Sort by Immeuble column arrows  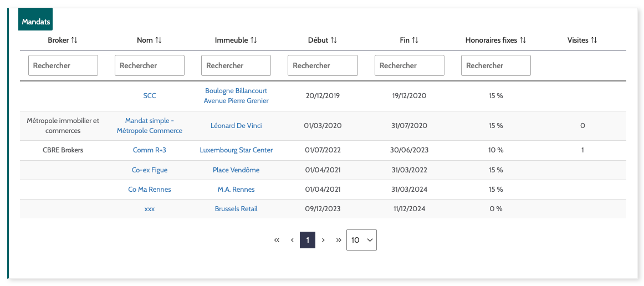(x=254, y=40)
